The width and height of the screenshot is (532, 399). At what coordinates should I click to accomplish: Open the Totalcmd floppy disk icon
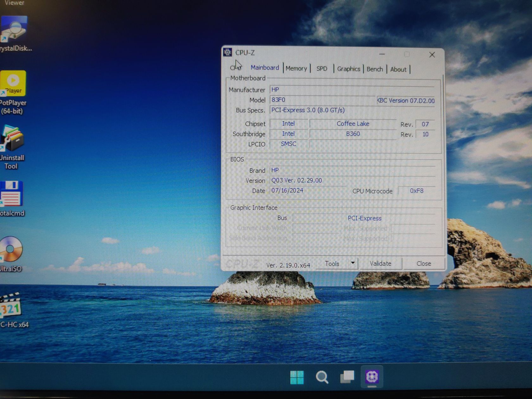12,199
